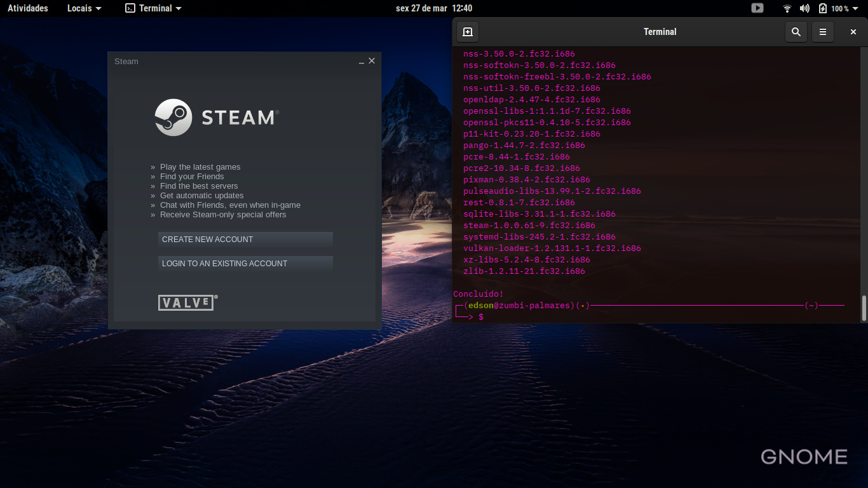Viewport: 868px width, 488px height.
Task: Click LOGIN TO AN EXISTING ACCOUNT
Action: 245,264
